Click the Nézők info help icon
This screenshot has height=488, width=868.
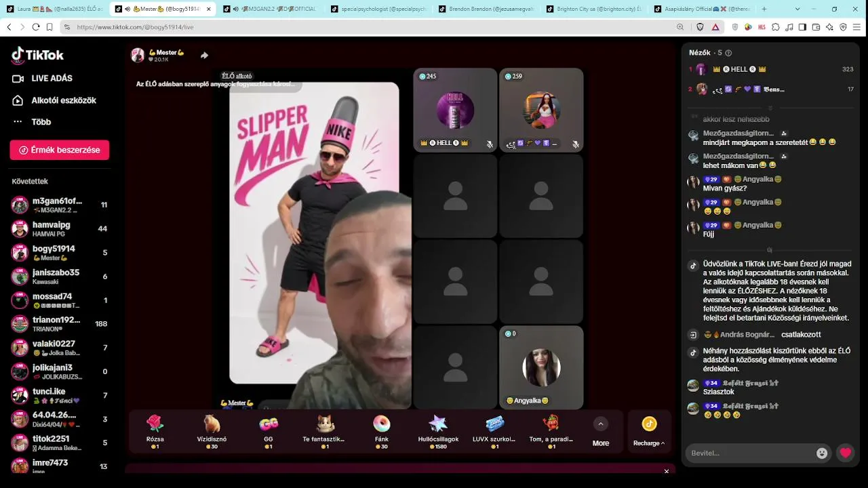point(728,53)
